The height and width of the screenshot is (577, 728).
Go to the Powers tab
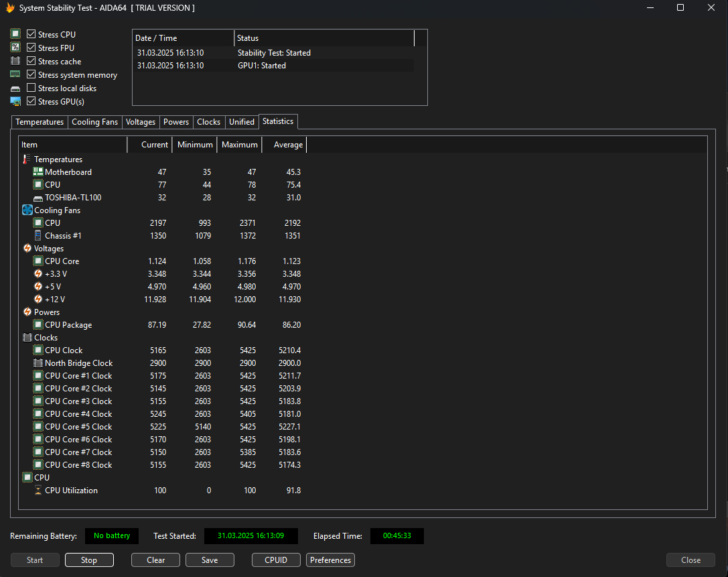point(176,122)
